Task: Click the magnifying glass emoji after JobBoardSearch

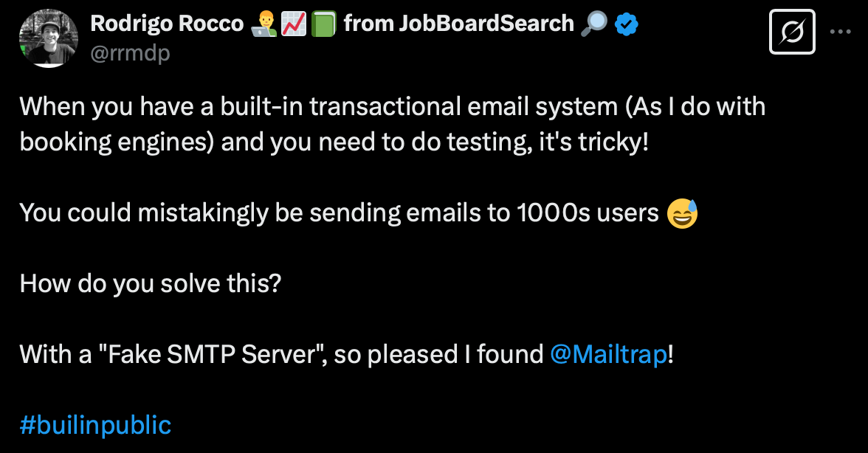Action: coord(593,24)
